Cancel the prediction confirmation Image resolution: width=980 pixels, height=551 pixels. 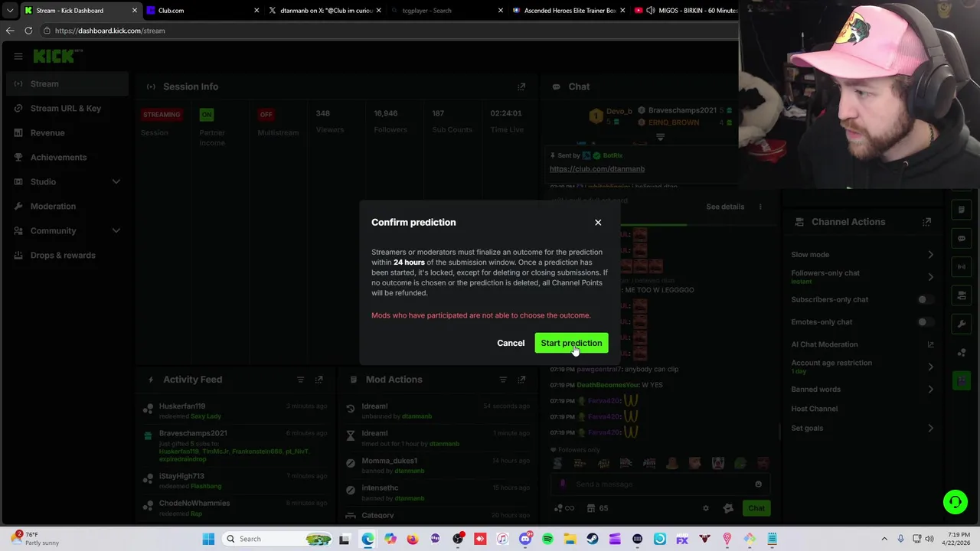[x=511, y=344]
